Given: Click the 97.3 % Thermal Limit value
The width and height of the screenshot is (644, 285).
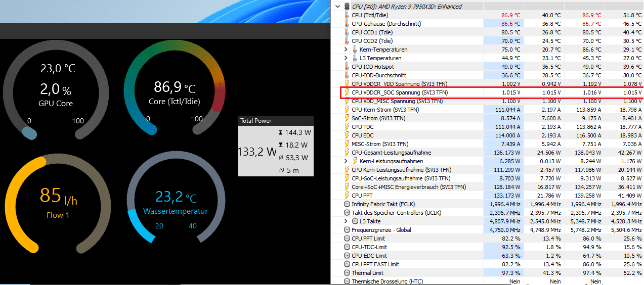Looking at the screenshot, I should click(x=511, y=273).
